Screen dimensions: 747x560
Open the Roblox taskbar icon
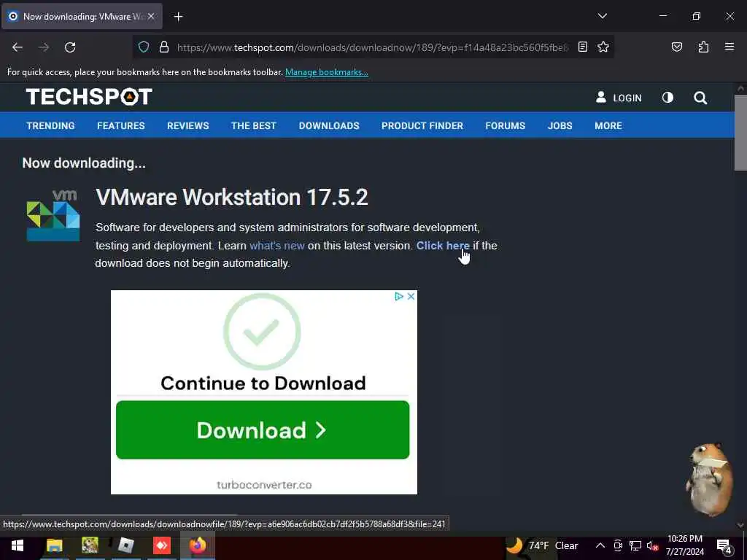[125, 545]
